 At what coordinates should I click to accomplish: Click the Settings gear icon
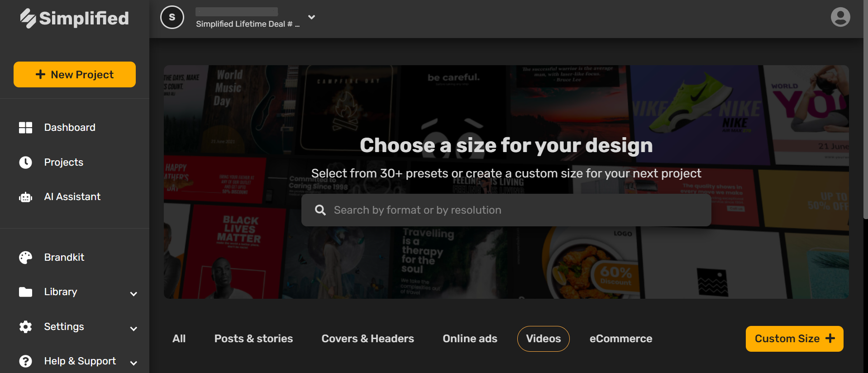(25, 327)
